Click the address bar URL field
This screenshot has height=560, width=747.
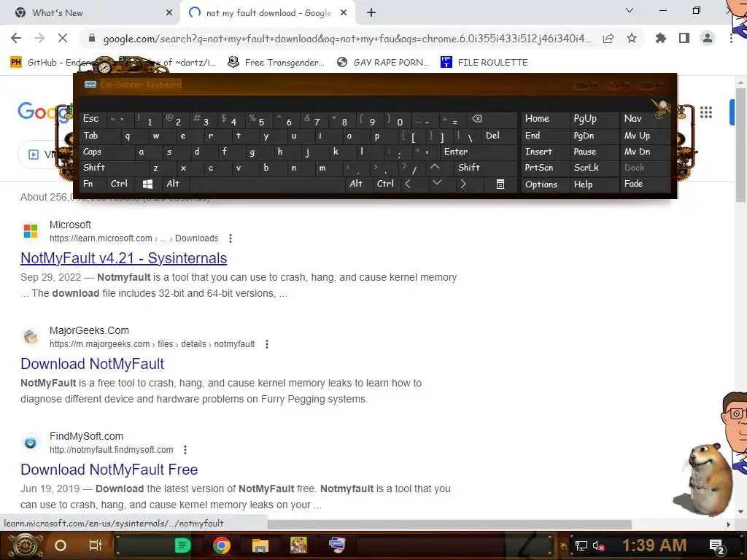pyautogui.click(x=347, y=39)
